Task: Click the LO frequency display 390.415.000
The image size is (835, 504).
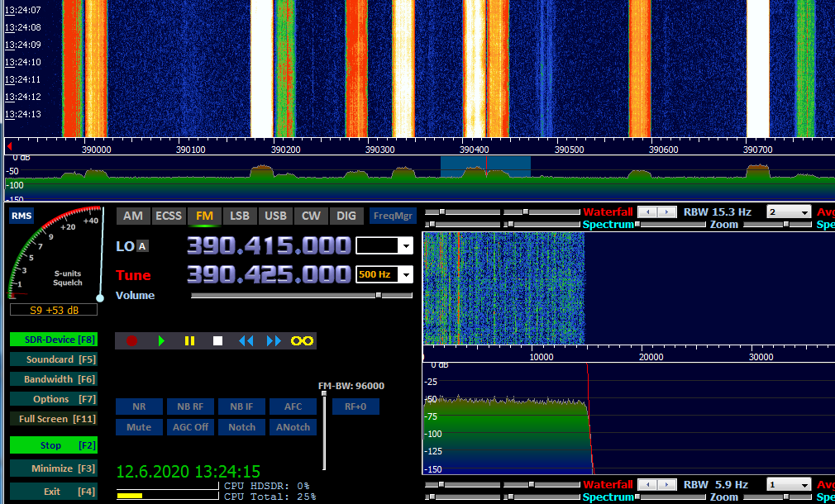Action: [x=269, y=246]
